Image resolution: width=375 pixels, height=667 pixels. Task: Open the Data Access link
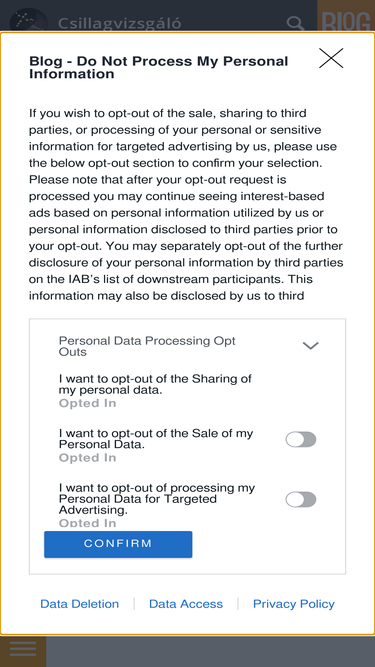tap(186, 604)
